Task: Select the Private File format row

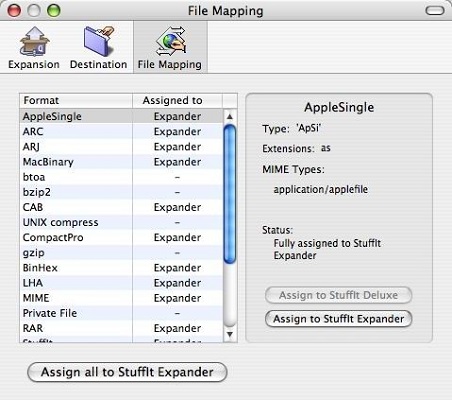Action: (x=121, y=313)
